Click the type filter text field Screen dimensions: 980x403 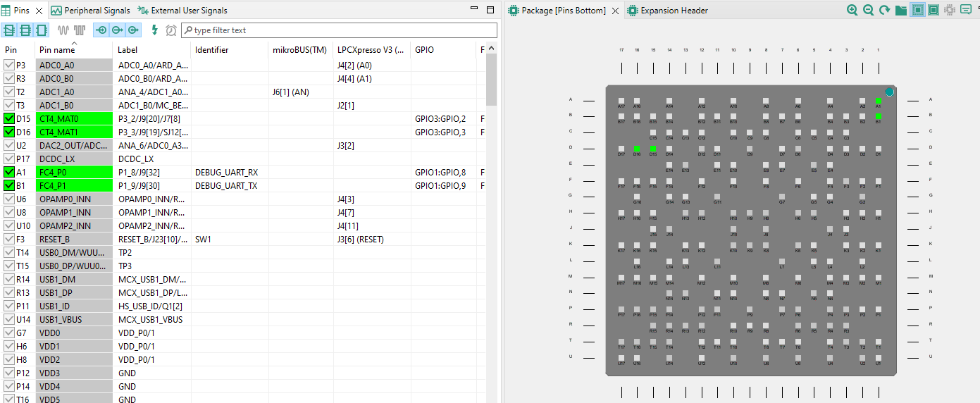[338, 30]
